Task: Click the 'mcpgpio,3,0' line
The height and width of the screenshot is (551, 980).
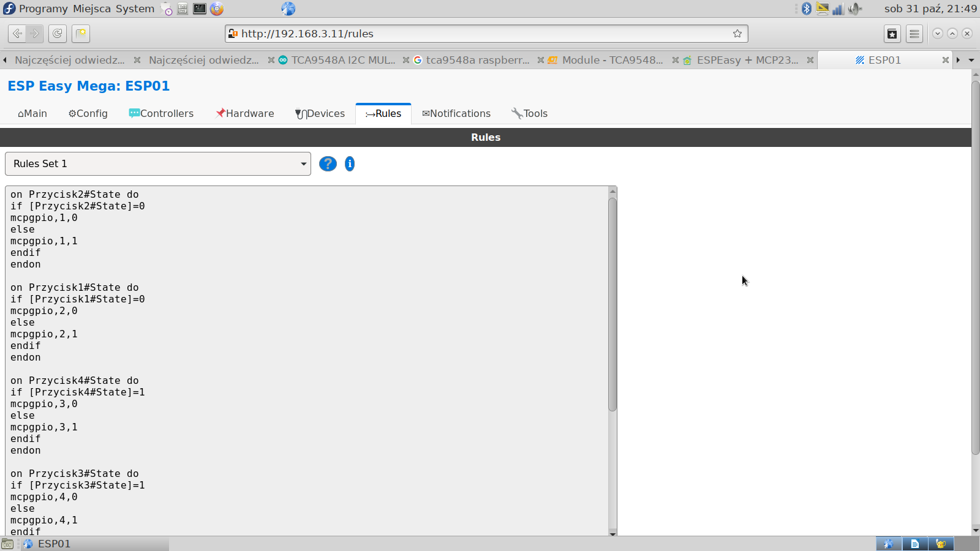Action: pos(44,404)
